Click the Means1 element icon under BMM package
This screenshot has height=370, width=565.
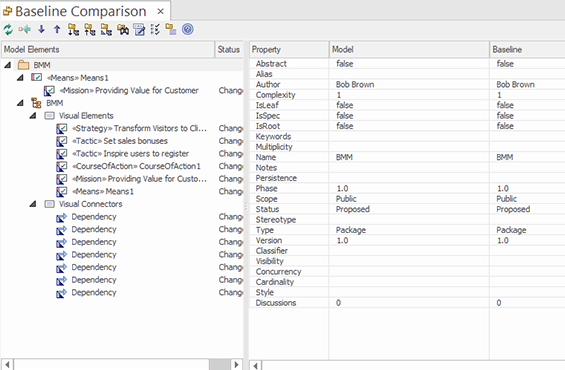click(36, 77)
